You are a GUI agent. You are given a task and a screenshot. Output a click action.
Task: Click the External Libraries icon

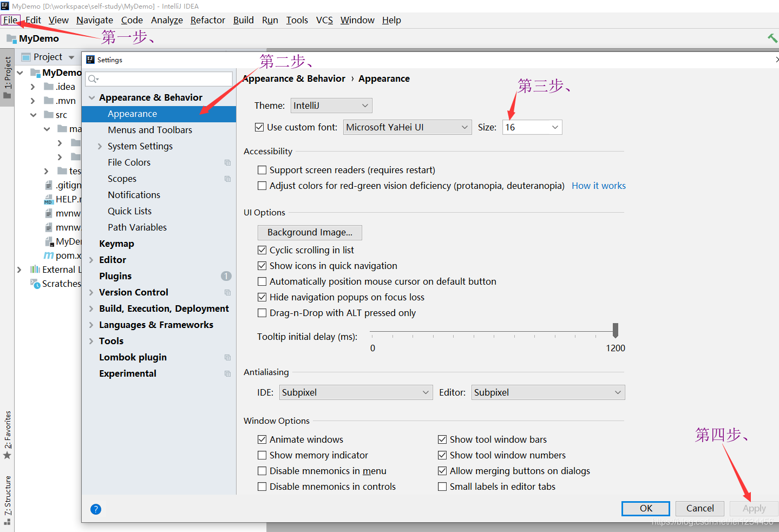click(35, 270)
